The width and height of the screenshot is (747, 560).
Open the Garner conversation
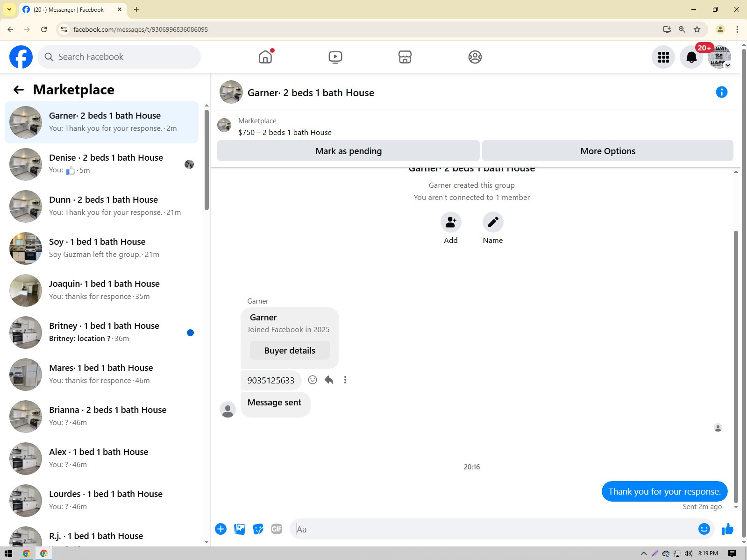pyautogui.click(x=101, y=122)
